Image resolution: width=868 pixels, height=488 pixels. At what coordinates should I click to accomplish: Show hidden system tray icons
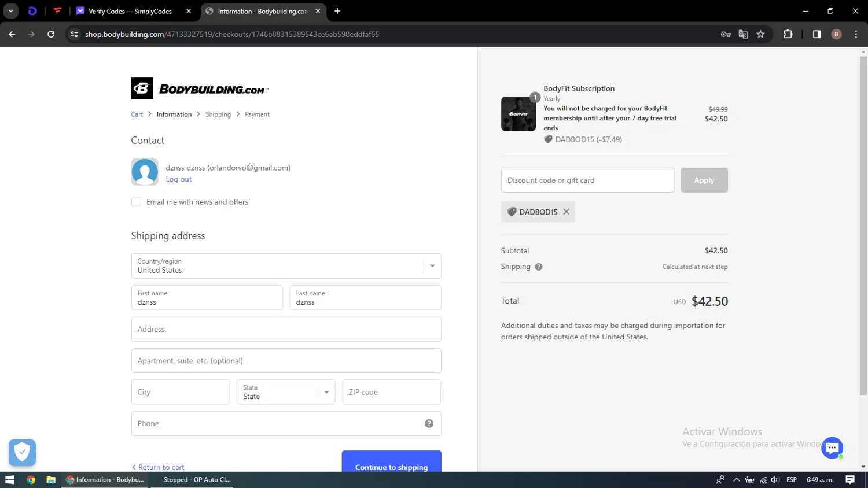coord(737,480)
